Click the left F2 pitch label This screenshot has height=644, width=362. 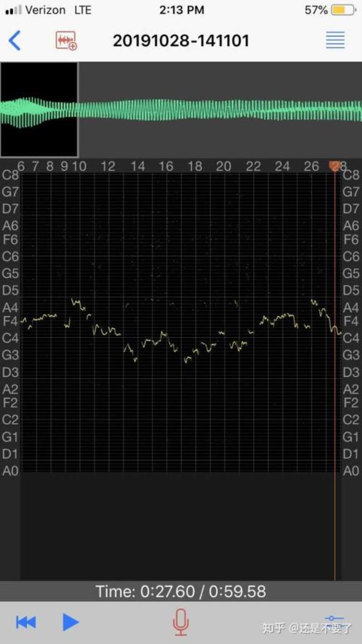[10, 402]
